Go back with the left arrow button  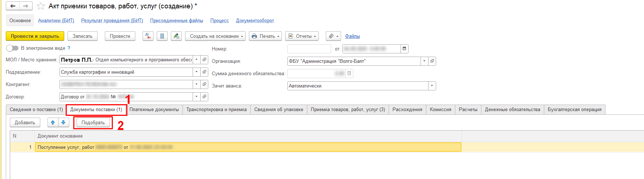(13, 6)
